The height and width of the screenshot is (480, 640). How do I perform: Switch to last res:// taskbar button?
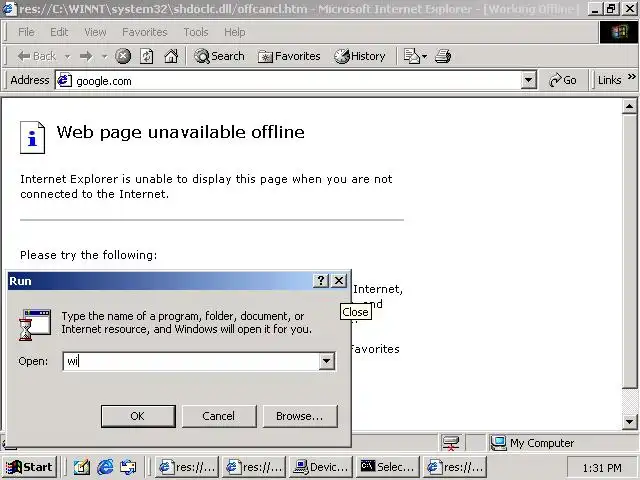[x=455, y=467]
